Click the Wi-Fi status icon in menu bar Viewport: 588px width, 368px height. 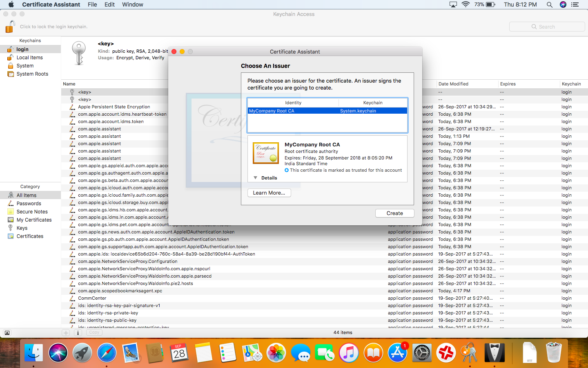click(465, 4)
